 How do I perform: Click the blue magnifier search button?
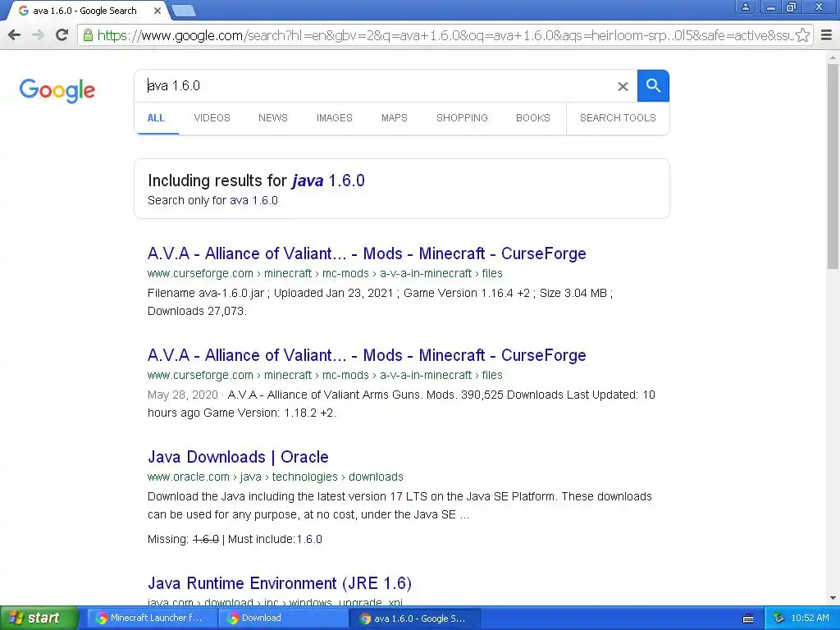653,85
